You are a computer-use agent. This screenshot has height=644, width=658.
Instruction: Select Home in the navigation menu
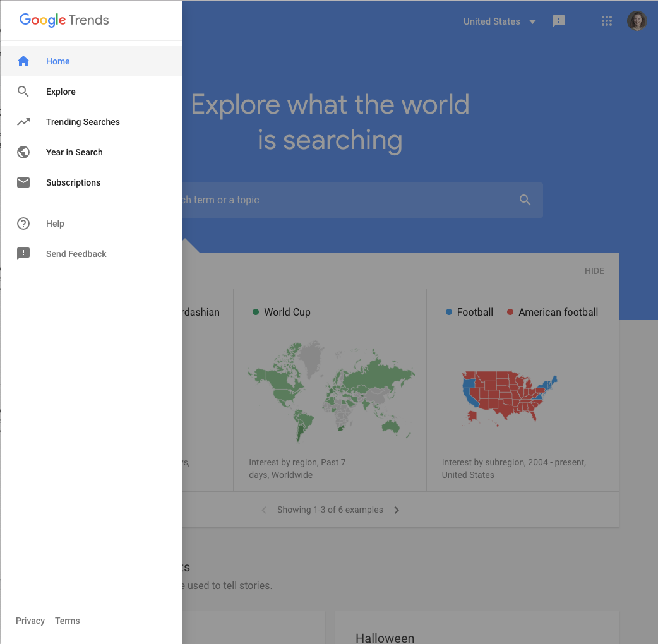tap(92, 61)
